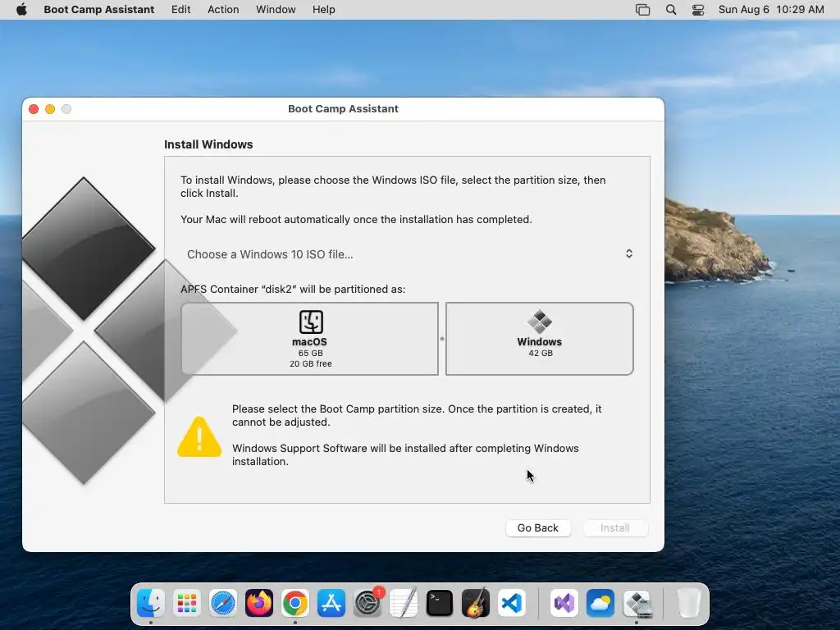Launch Safari from the Dock

223,603
